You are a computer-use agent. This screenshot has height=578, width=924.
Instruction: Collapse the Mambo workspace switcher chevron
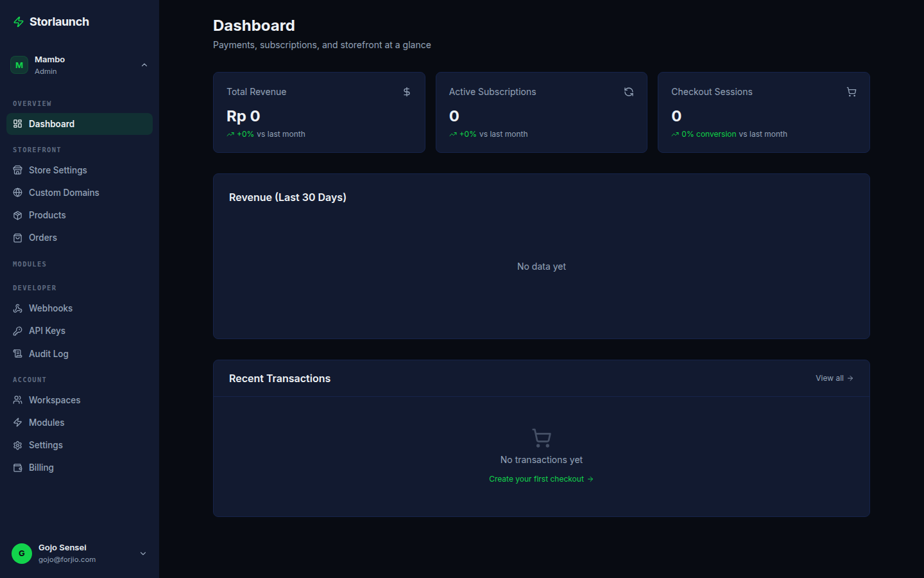[144, 65]
